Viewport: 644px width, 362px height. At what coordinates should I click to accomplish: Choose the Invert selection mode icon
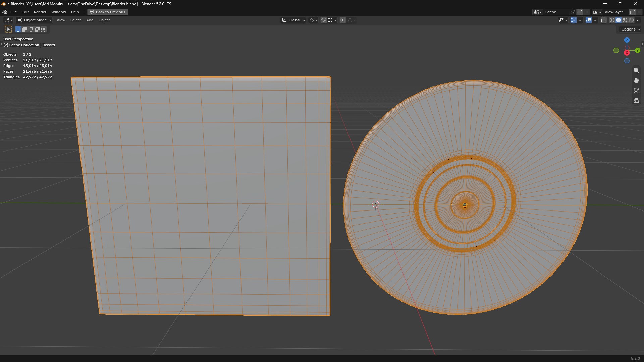click(37, 29)
